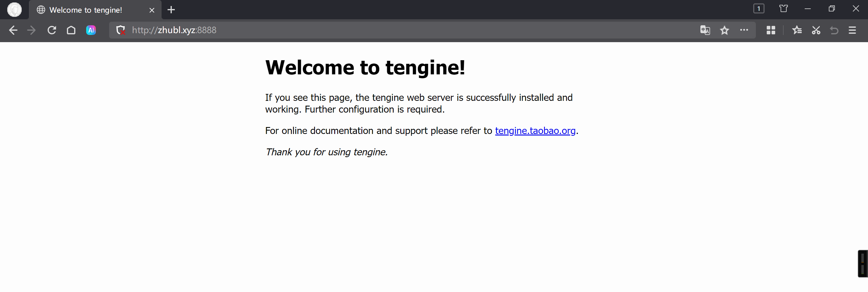This screenshot has height=292, width=868.
Task: Select the 'Welcome to tengine!' tab
Action: tap(95, 10)
